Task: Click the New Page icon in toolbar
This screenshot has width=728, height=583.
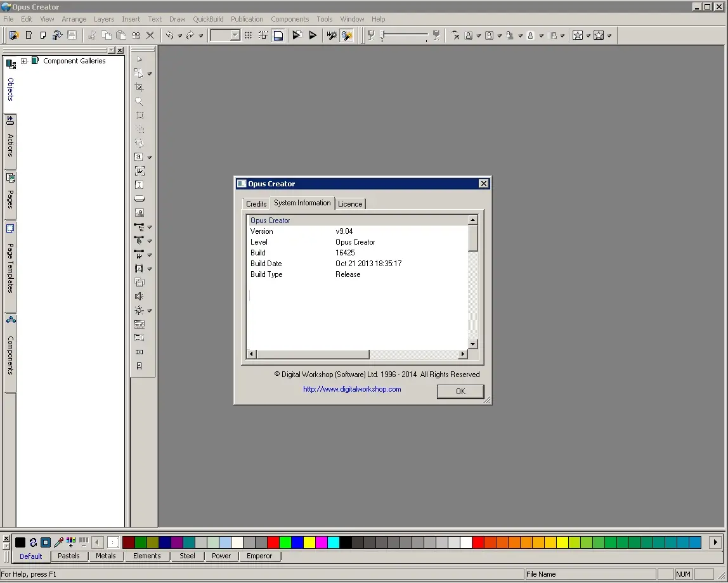Action: (42, 35)
